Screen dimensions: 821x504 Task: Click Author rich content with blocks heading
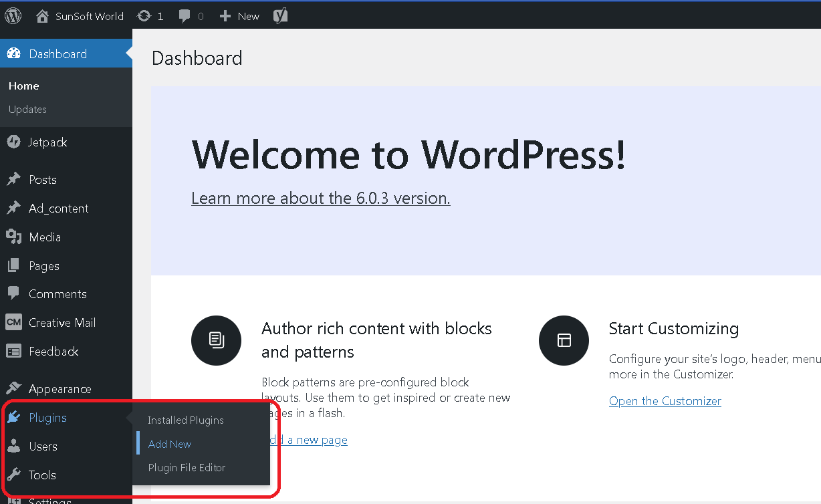tap(376, 340)
